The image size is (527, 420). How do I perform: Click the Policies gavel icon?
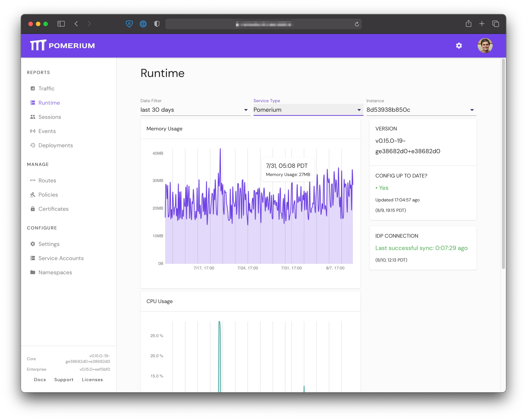[x=33, y=195]
